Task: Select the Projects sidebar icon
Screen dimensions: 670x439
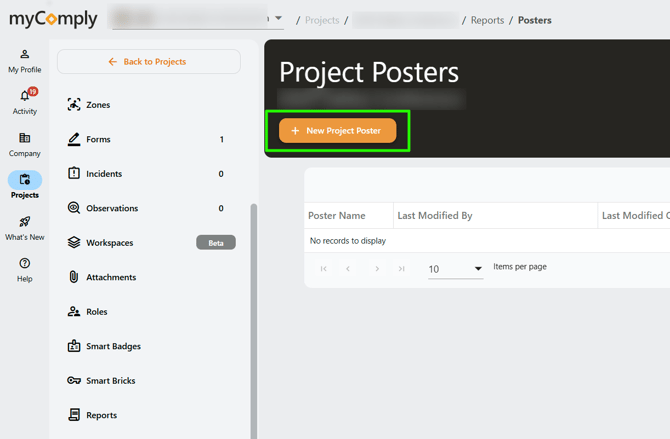Action: click(25, 185)
